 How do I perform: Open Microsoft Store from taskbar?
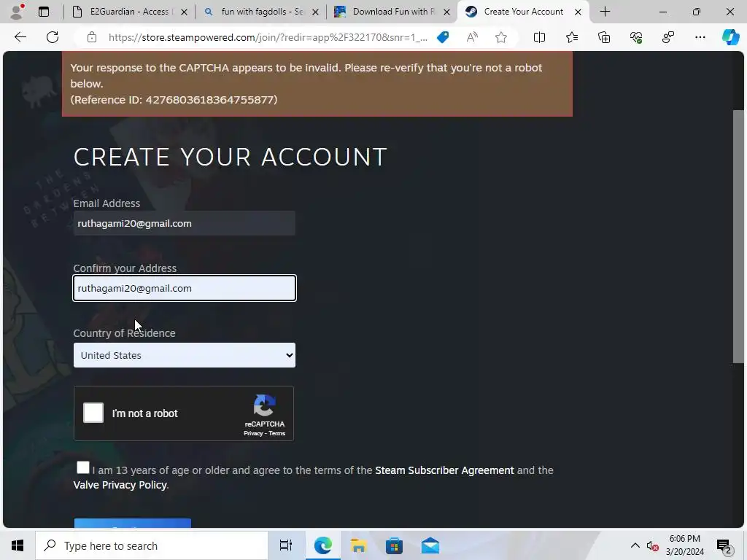[394, 545]
